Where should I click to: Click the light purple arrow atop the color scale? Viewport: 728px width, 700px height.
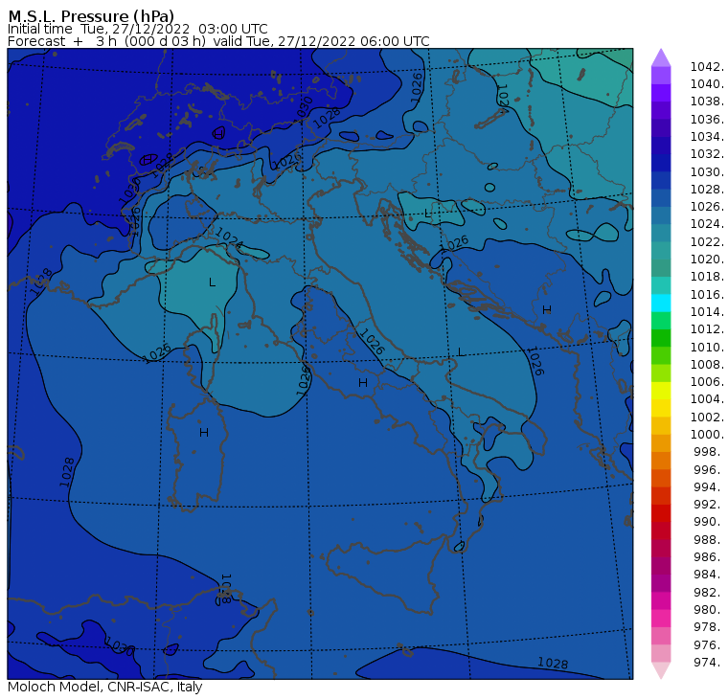pos(661,57)
